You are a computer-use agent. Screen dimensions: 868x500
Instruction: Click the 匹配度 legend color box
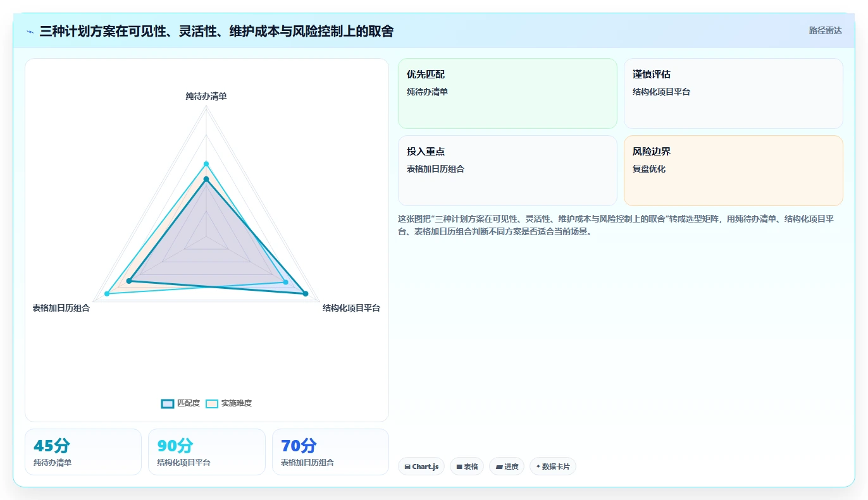click(x=168, y=404)
